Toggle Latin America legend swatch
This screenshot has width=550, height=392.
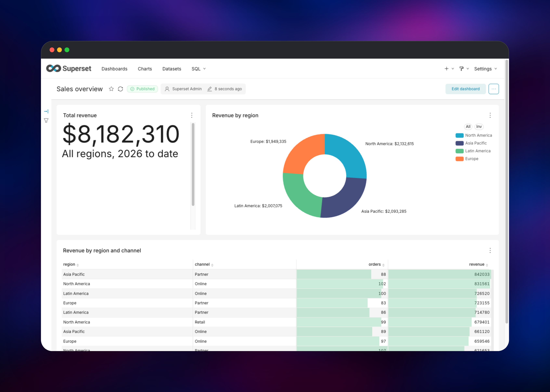[459, 151]
